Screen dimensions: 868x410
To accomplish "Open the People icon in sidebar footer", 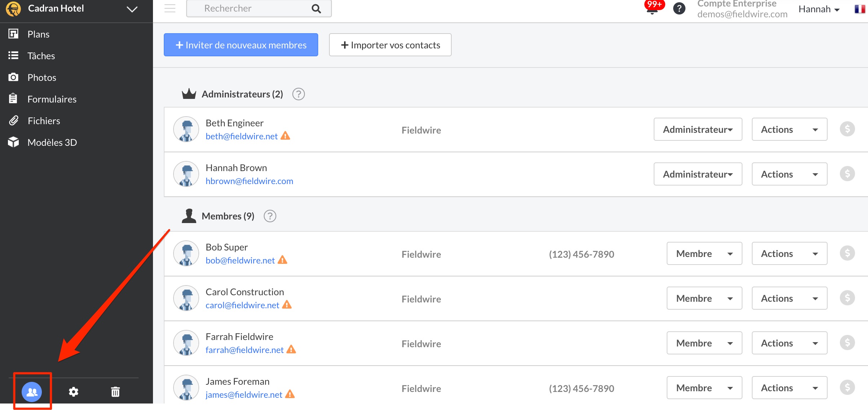I will click(32, 392).
